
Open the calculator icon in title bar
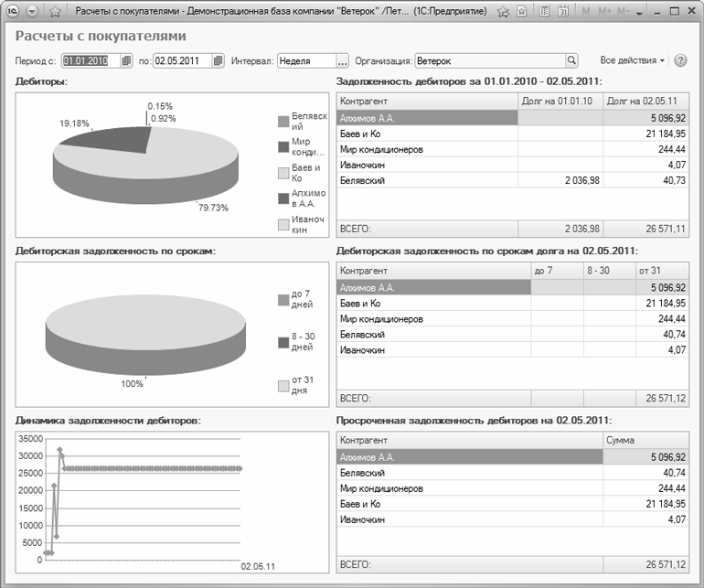[544, 11]
